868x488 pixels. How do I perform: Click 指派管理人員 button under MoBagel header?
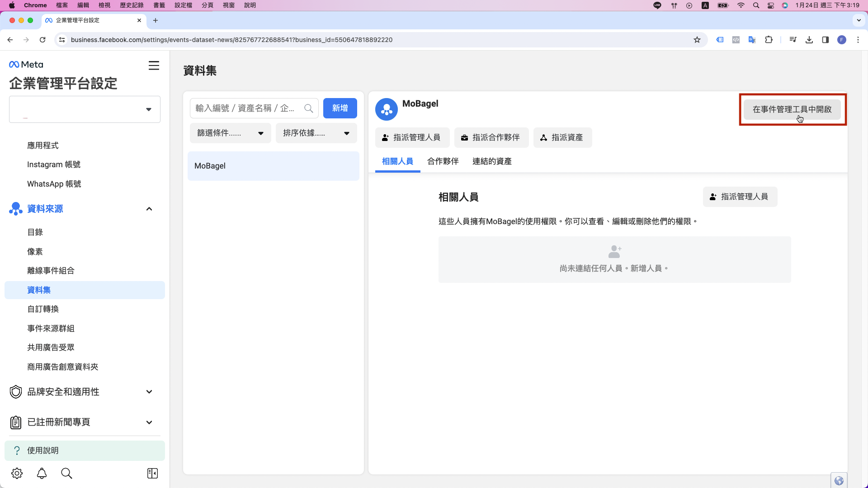point(412,137)
